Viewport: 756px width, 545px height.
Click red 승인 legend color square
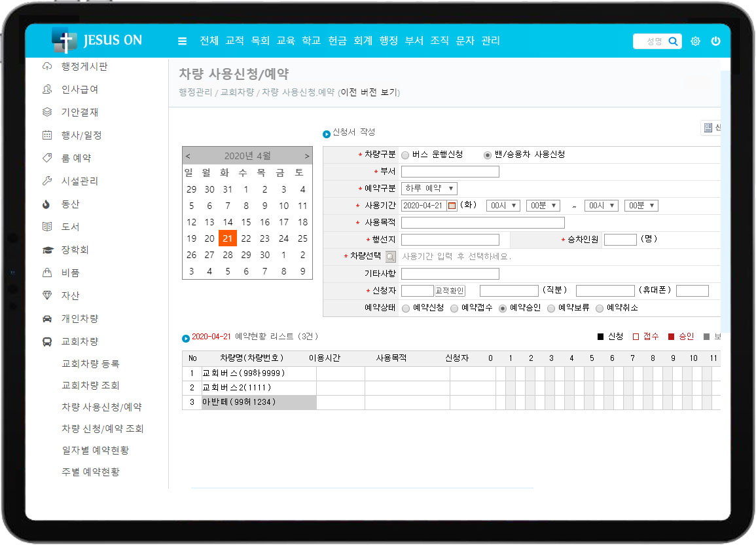671,337
